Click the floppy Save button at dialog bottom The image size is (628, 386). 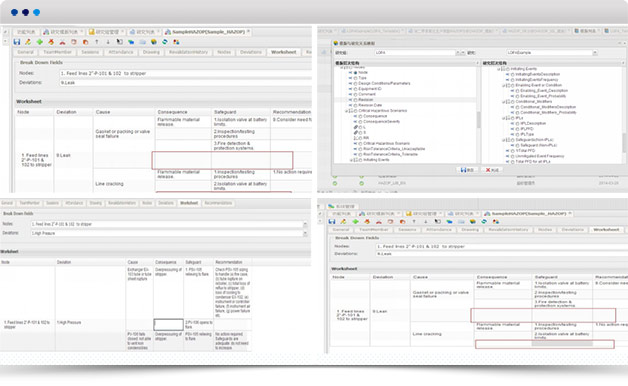(x=467, y=170)
